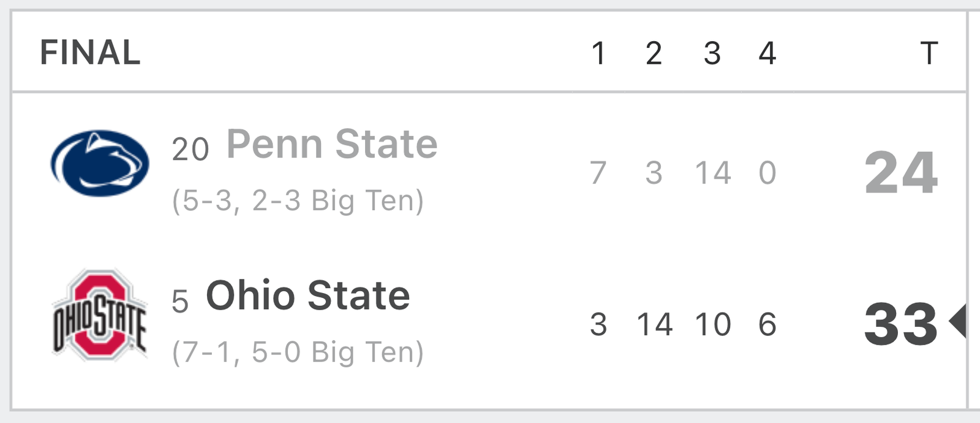
Task: Click Ohio State's fourth quarter score 6
Action: click(767, 324)
